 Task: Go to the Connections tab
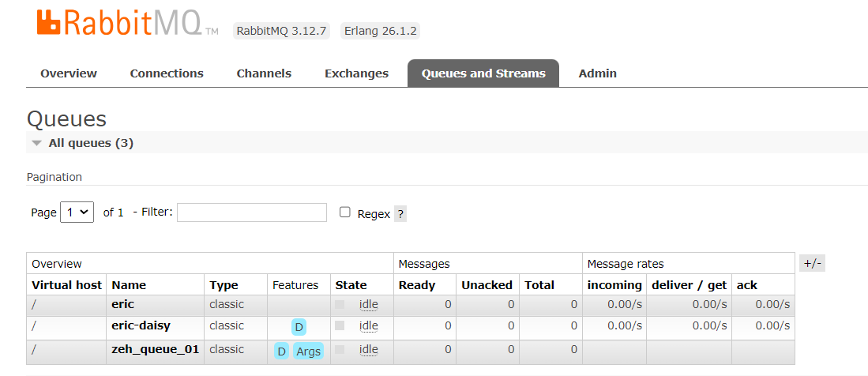pyautogui.click(x=167, y=73)
